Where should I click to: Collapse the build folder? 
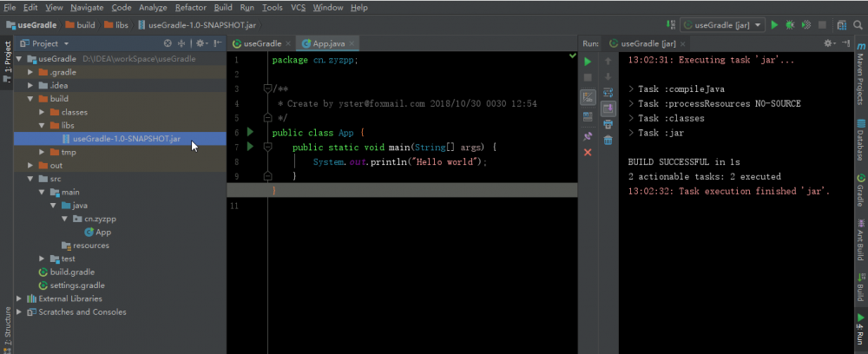(x=31, y=98)
